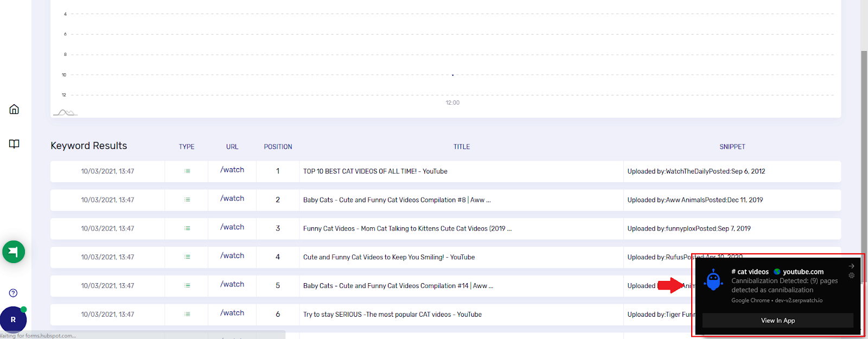Open /watch link for Compilation #8 row
The width and height of the screenshot is (868, 339).
pyautogui.click(x=232, y=199)
